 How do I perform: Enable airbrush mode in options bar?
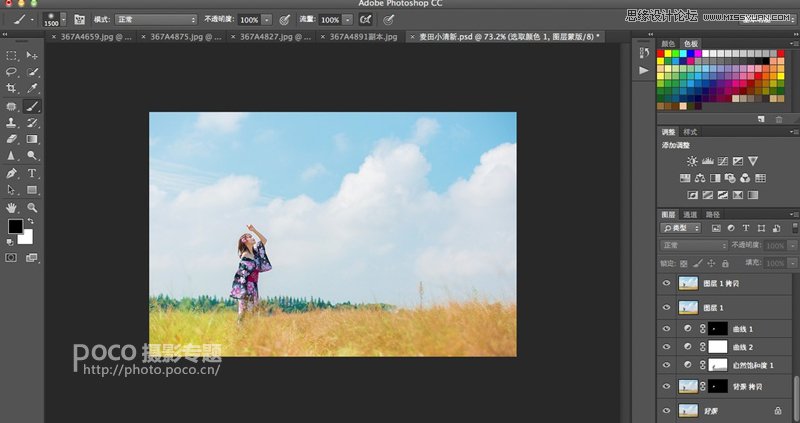coord(366,19)
